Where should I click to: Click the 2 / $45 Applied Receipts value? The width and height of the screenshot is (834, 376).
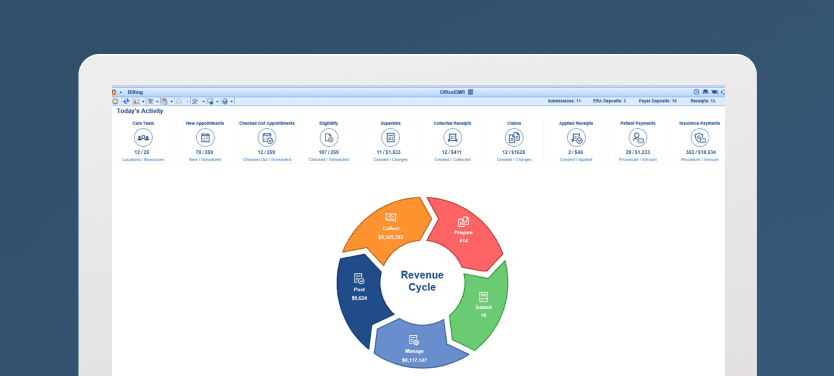pyautogui.click(x=576, y=152)
